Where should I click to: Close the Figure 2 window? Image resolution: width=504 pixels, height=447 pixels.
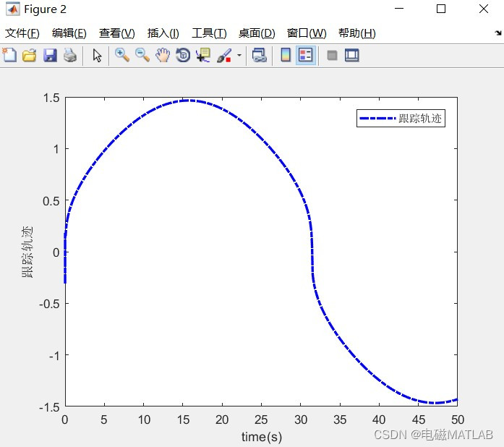[x=484, y=9]
